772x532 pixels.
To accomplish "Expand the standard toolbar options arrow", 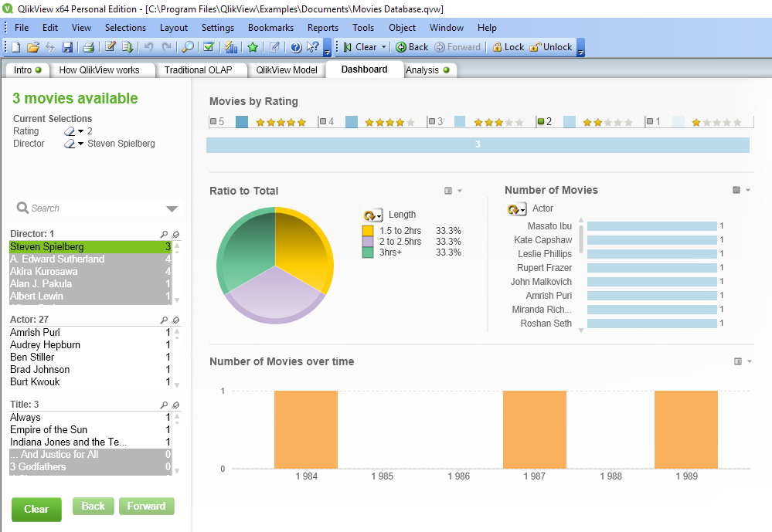I will pyautogui.click(x=328, y=48).
